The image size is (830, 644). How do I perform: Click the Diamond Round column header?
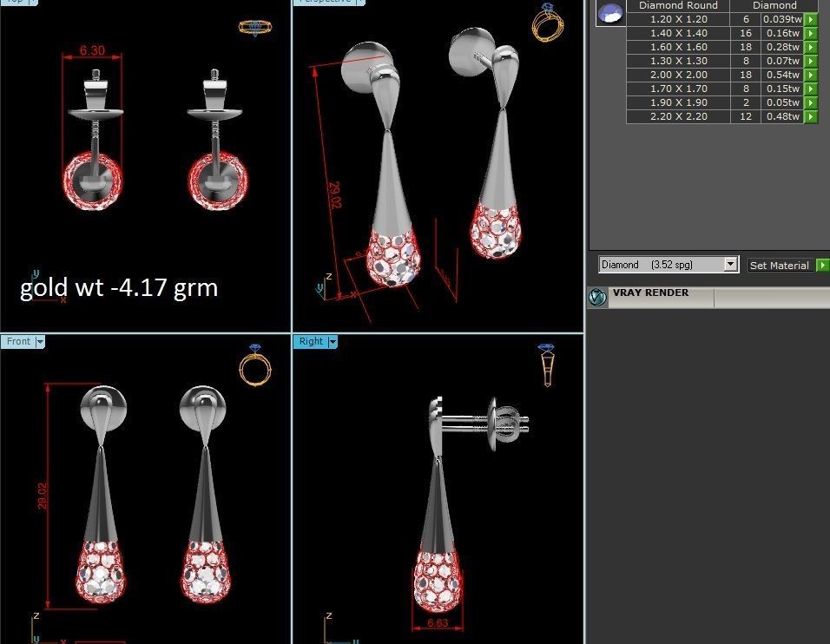[678, 5]
